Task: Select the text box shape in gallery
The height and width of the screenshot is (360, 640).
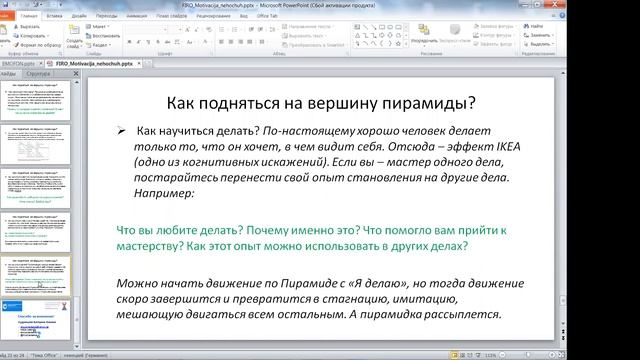Action: (357, 27)
